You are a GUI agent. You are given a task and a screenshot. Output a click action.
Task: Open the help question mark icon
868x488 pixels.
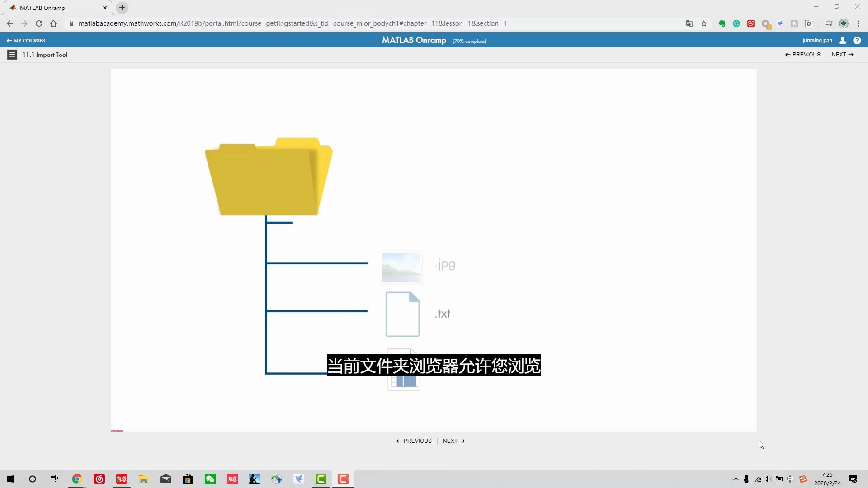point(857,41)
